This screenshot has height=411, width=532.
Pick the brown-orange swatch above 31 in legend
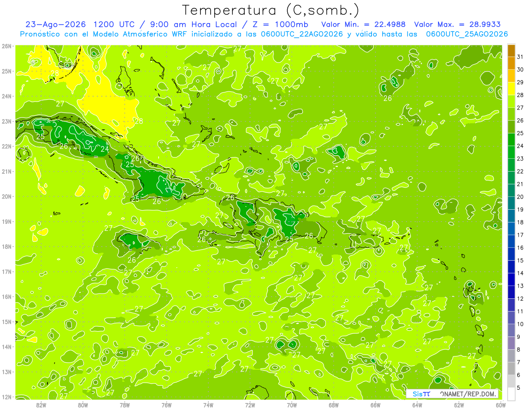(x=511, y=51)
